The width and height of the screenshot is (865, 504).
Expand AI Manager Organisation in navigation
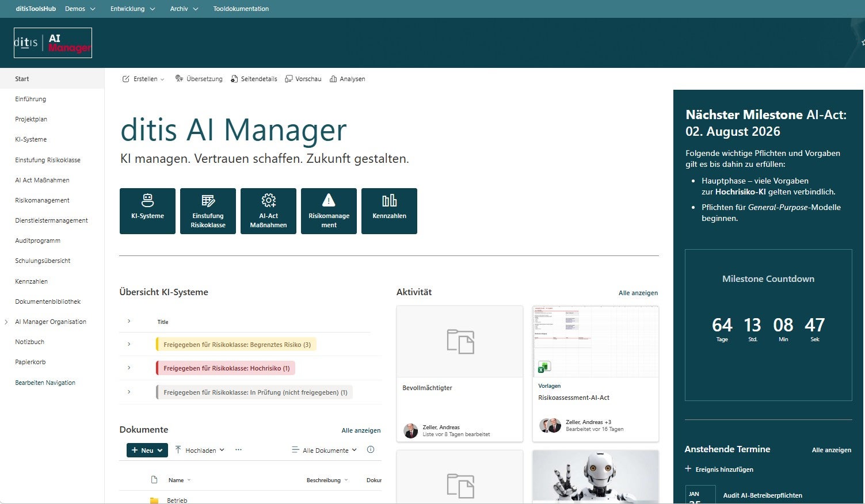(x=6, y=322)
